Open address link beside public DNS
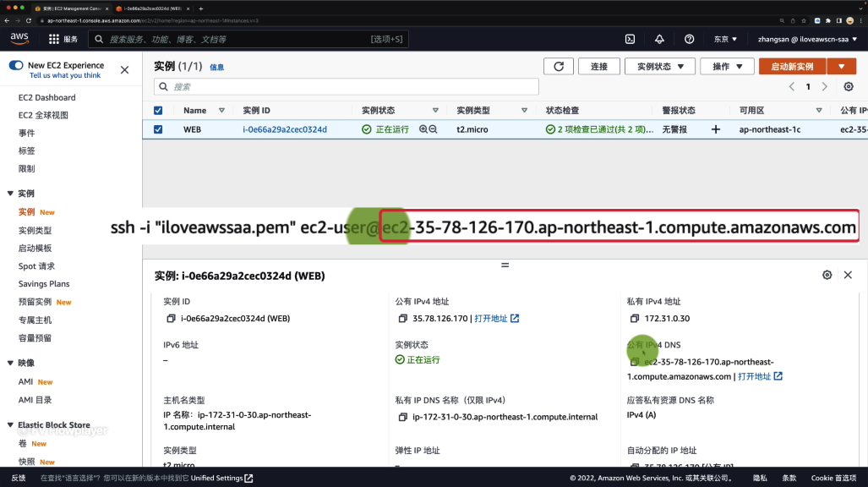 pos(760,376)
